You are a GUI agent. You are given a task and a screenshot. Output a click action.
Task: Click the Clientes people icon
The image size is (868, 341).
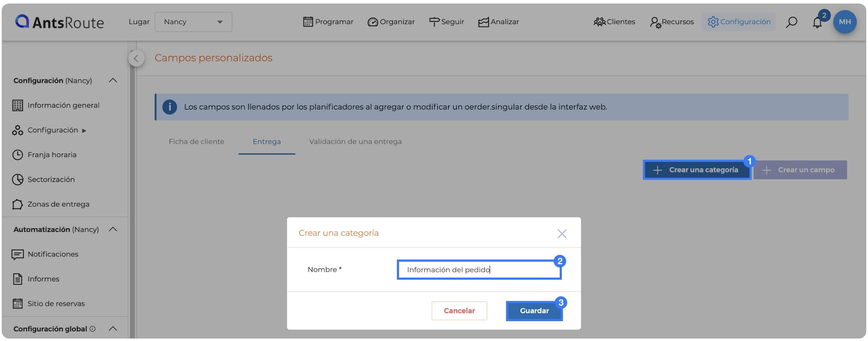point(600,22)
